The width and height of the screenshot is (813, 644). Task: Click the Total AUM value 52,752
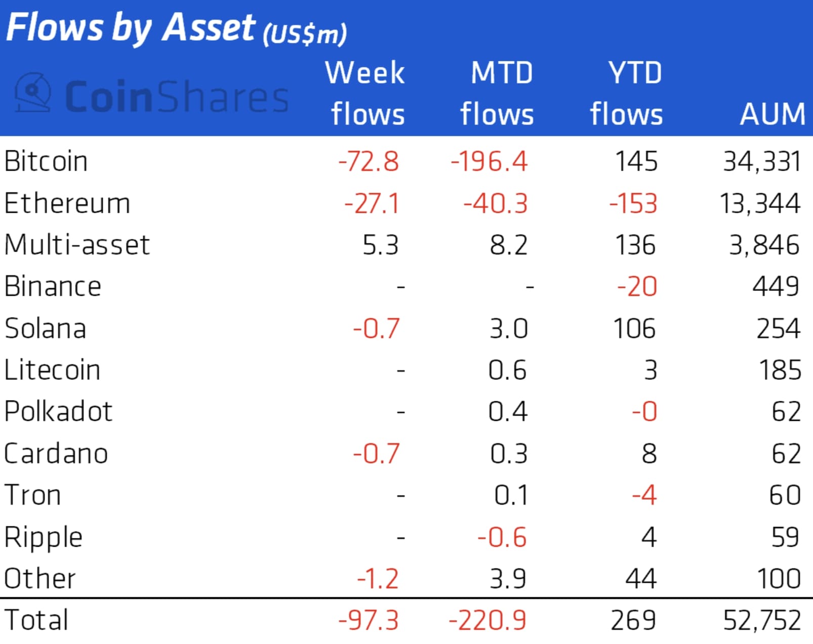761,620
